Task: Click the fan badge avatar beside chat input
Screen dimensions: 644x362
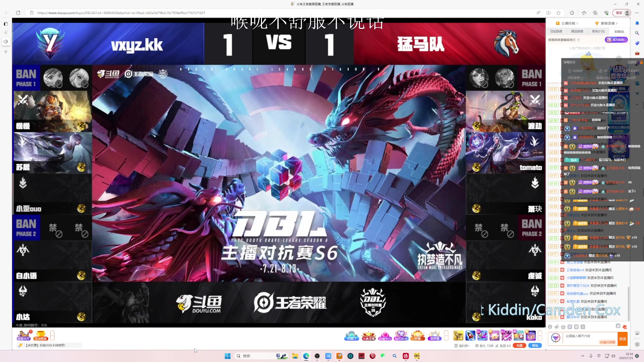Action: 555,338
